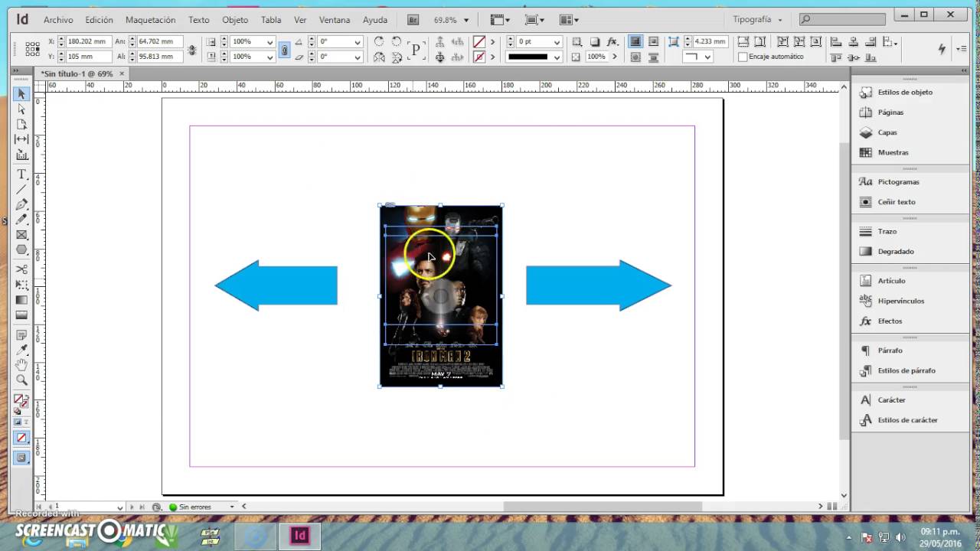The height and width of the screenshot is (551, 980).
Task: Open the rotation angle dropdown
Action: point(358,42)
